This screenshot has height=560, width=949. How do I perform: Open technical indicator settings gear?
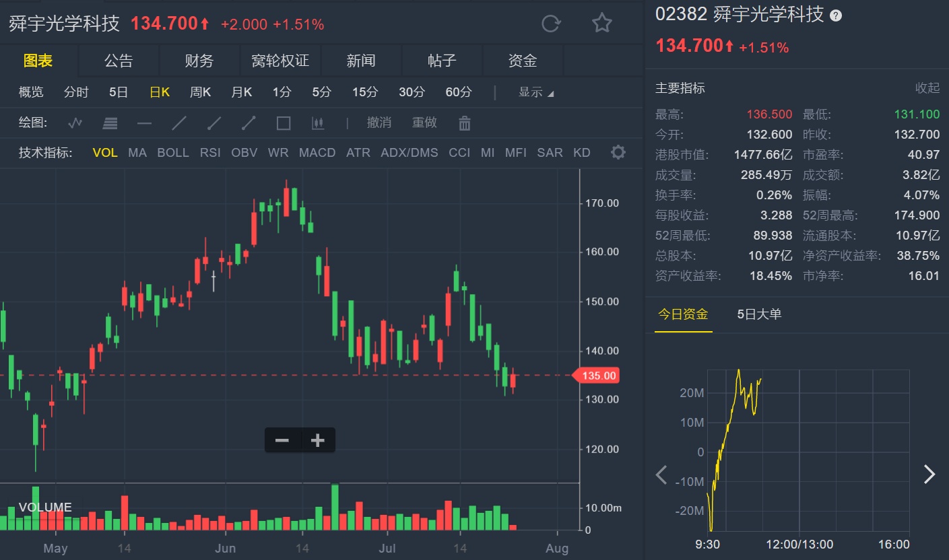click(x=618, y=153)
